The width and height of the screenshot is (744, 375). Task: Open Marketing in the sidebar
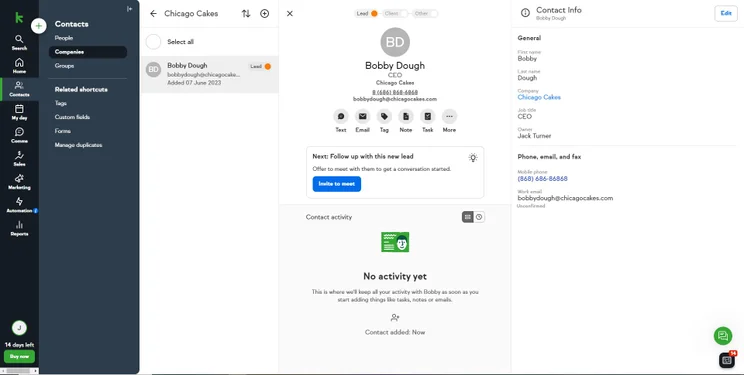point(19,182)
